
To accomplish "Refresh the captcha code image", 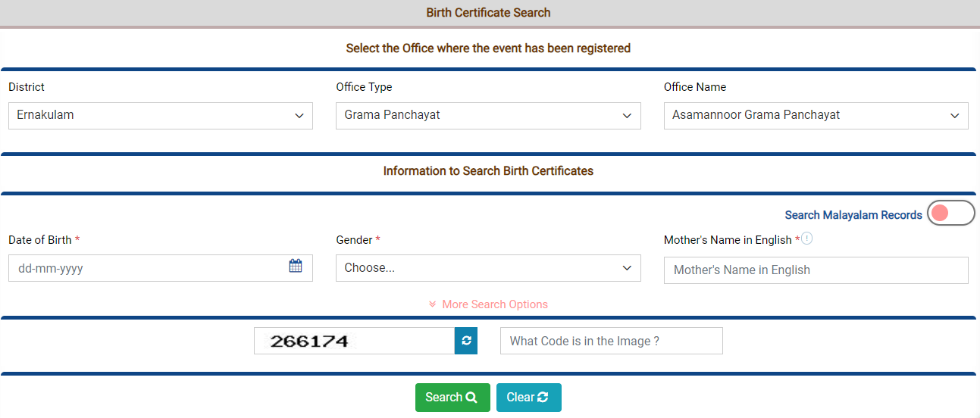I will [x=466, y=341].
